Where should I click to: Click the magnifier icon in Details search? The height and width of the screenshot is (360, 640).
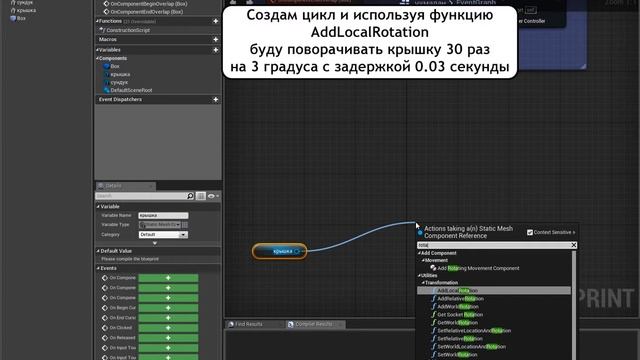pyautogui.click(x=190, y=196)
